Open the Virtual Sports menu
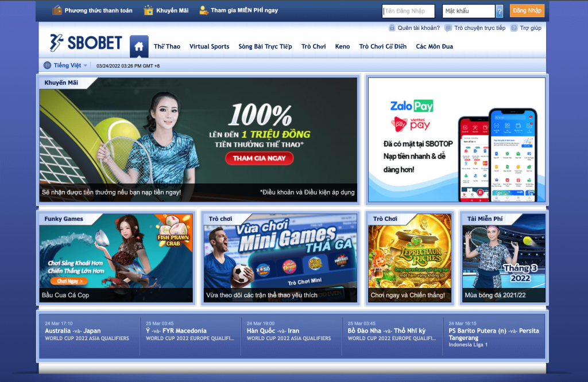588x382 pixels. tap(209, 46)
